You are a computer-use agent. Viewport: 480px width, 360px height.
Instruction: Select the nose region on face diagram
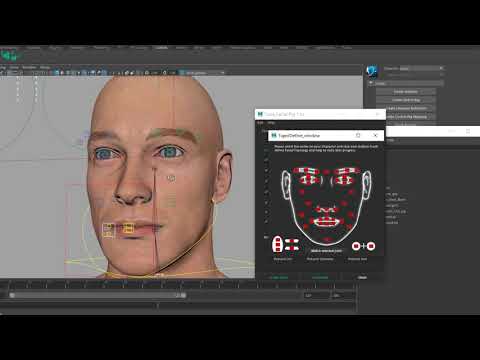326,209
